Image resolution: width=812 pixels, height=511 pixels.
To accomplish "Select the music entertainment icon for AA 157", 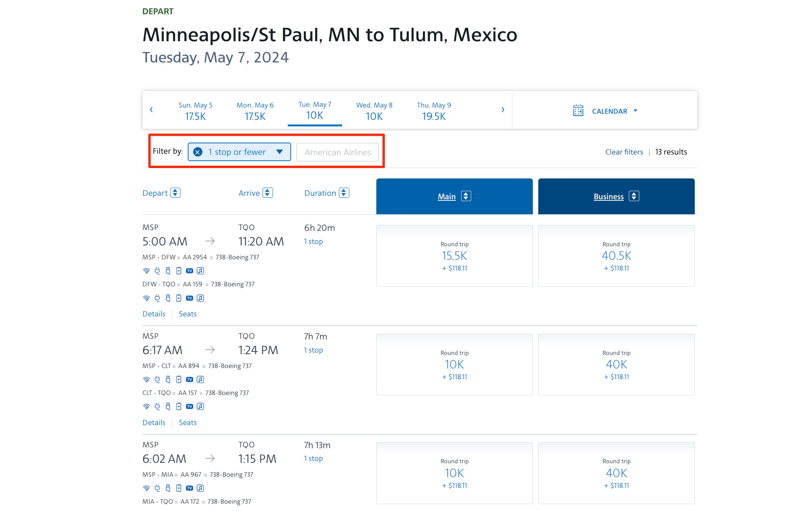I will click(x=200, y=406).
